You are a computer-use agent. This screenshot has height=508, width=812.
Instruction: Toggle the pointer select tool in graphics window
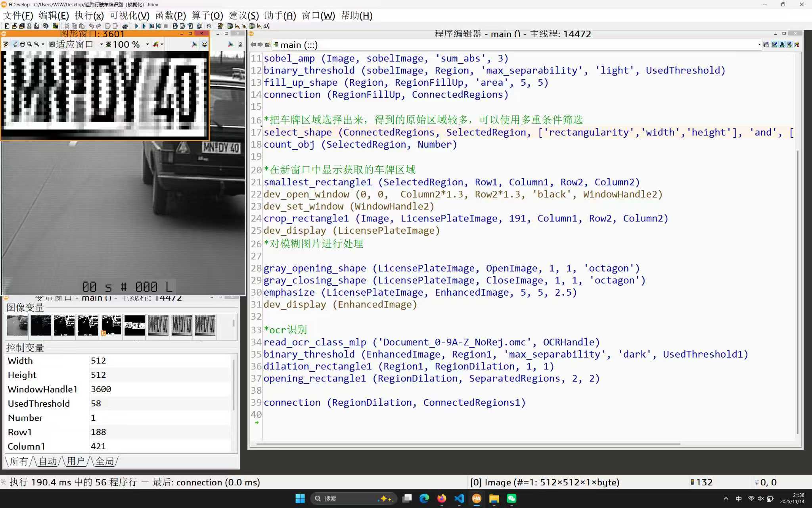point(15,44)
